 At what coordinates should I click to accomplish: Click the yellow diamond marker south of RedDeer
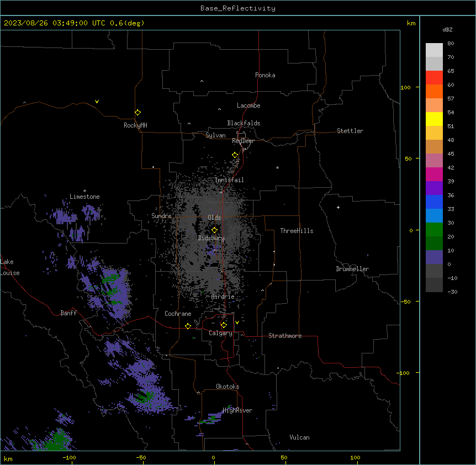235,155
